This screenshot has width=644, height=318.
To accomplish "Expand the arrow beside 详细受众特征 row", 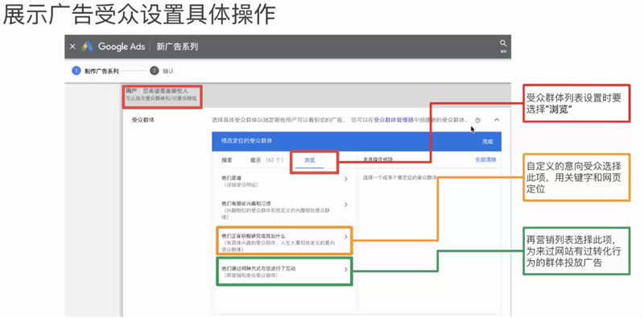I will point(346,179).
